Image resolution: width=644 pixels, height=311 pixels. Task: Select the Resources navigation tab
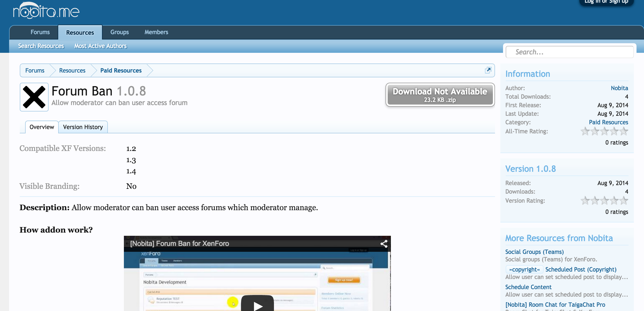coord(80,33)
